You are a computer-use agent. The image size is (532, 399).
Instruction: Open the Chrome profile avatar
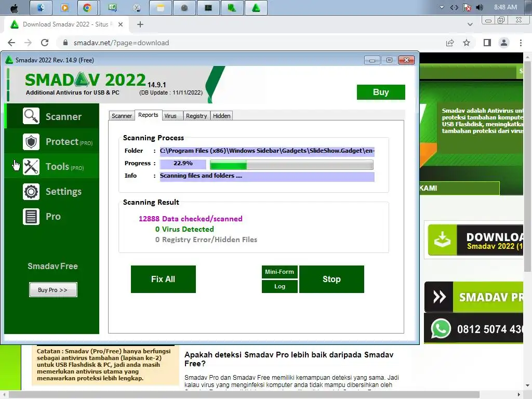504,43
